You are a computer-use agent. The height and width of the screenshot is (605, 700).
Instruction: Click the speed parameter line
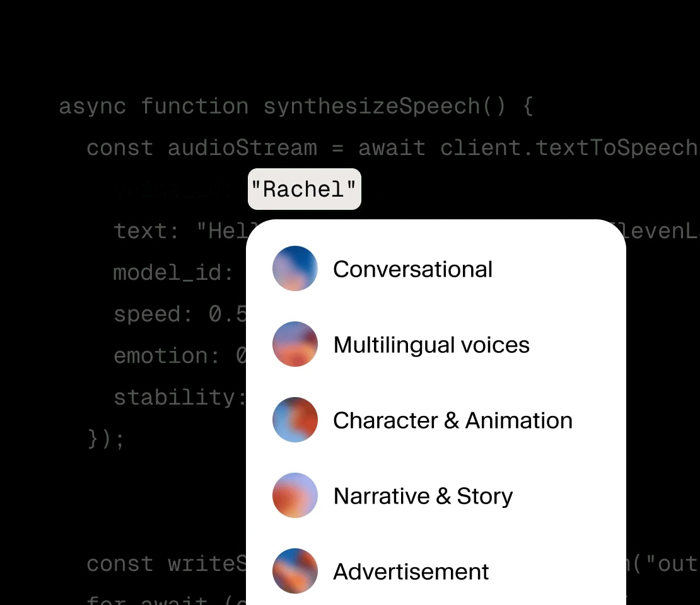[x=180, y=314]
